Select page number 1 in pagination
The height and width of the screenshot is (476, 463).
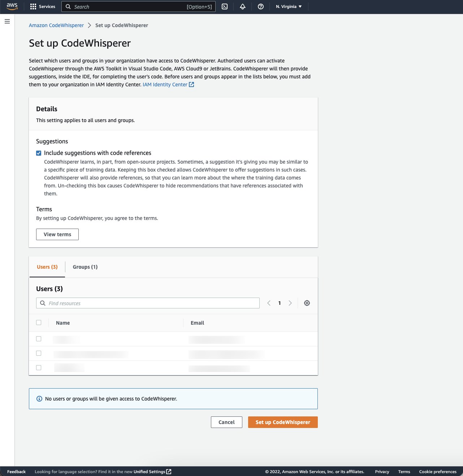(x=280, y=303)
